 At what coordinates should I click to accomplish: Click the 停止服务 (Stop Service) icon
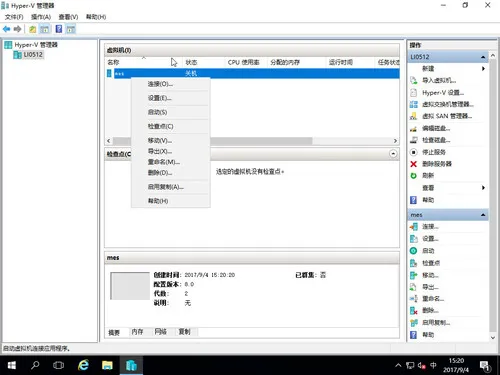click(413, 152)
